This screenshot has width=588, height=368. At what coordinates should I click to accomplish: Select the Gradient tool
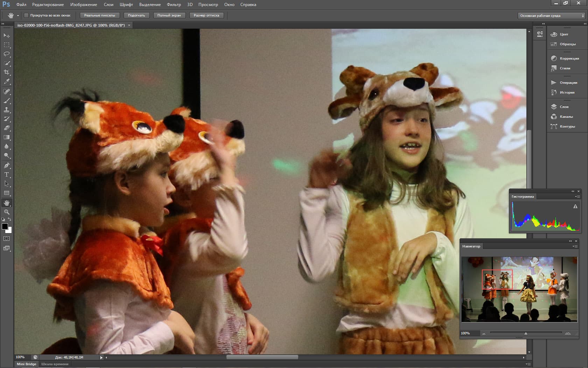pos(7,137)
